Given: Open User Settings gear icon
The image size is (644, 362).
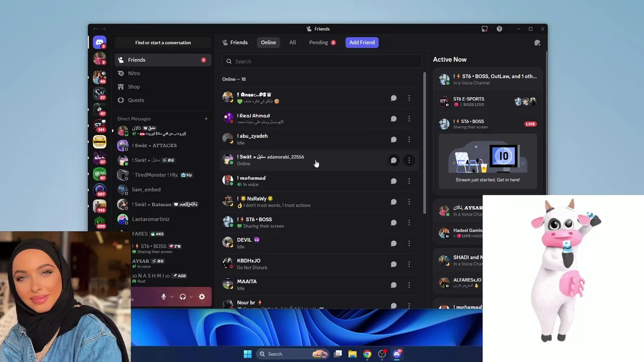Looking at the screenshot, I should (202, 297).
